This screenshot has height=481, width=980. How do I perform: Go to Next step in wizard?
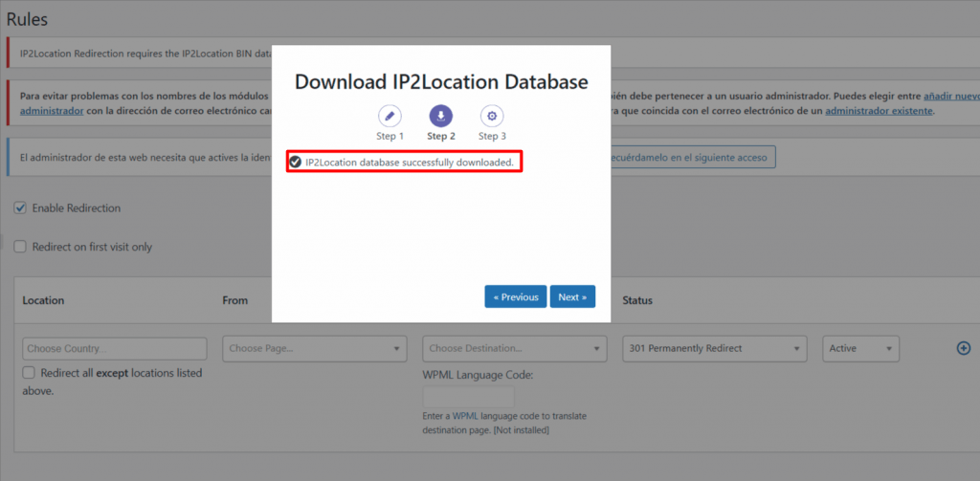coord(572,296)
